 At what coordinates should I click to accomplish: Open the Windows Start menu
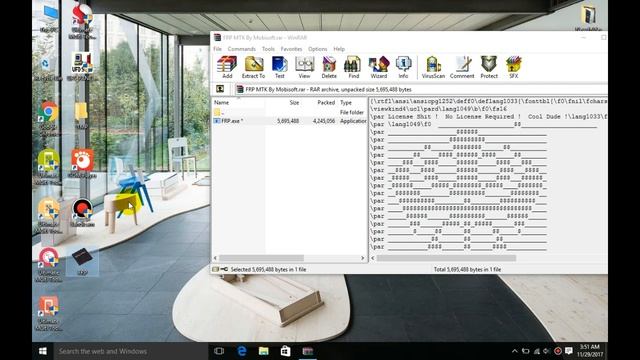point(43,351)
